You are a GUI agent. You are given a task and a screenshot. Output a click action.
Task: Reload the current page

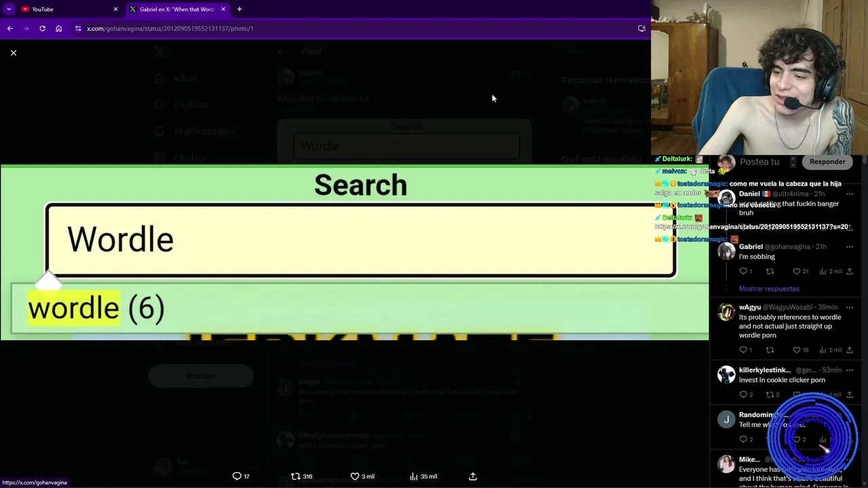coord(42,28)
